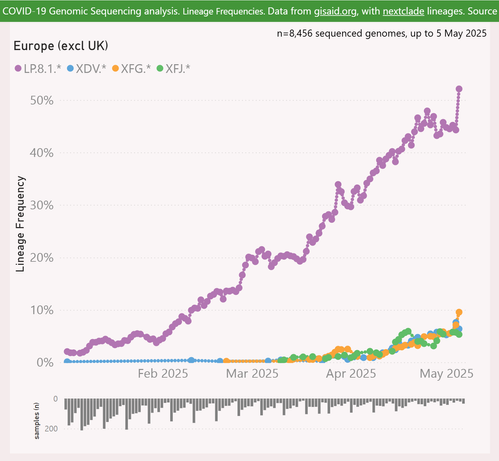Click the orange XFG.* legend marker
Screen dimensions: 499x461
[115, 69]
